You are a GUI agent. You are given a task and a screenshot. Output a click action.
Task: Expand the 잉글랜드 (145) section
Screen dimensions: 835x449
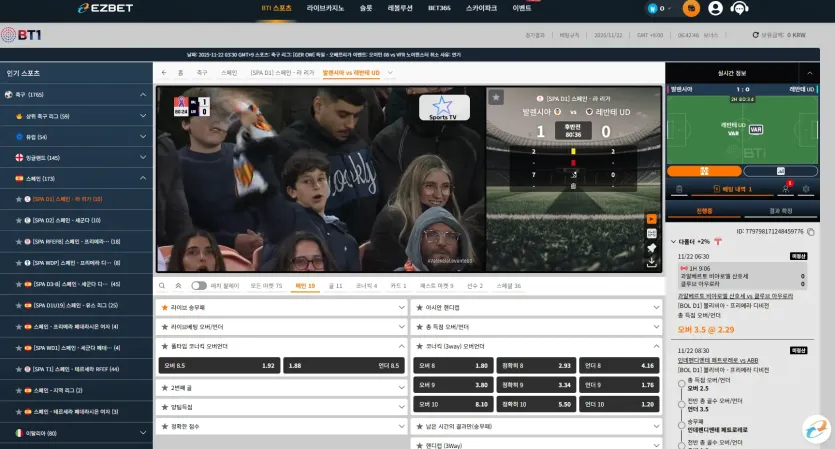[143, 157]
